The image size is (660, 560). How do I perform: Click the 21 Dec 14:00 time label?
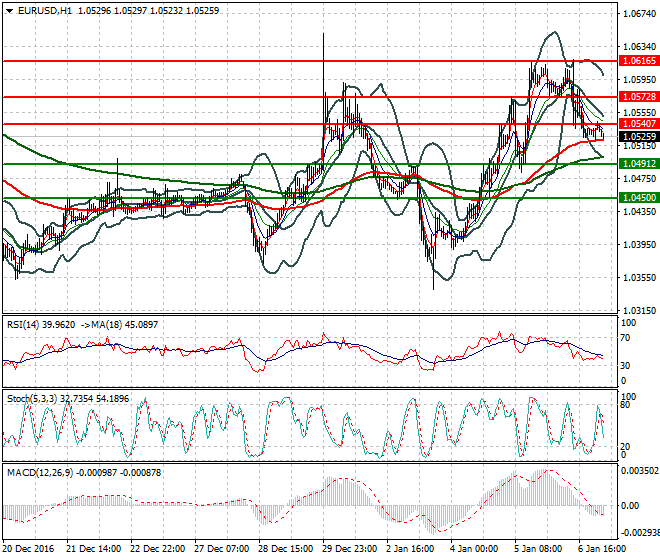(93, 549)
